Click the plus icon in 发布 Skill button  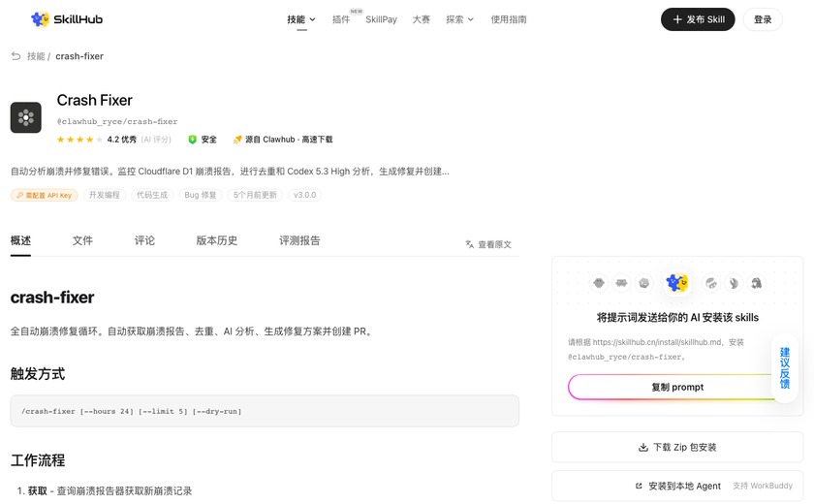677,19
